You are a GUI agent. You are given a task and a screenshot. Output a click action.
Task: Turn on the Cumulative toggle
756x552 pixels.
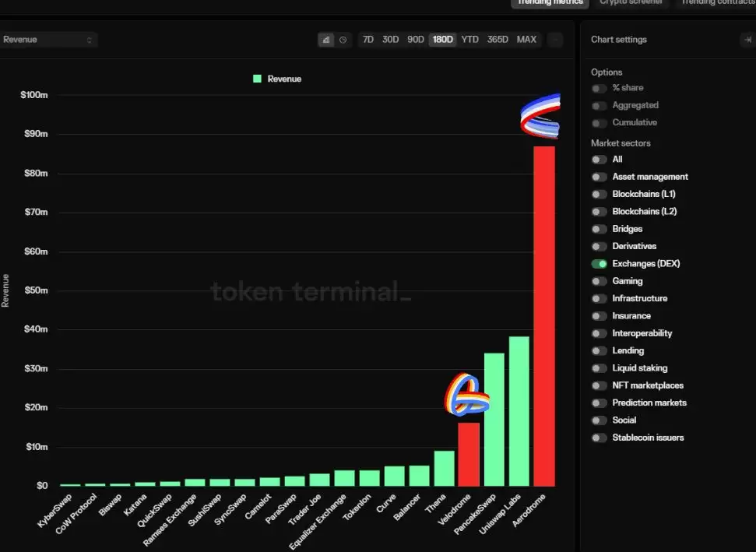pos(599,123)
